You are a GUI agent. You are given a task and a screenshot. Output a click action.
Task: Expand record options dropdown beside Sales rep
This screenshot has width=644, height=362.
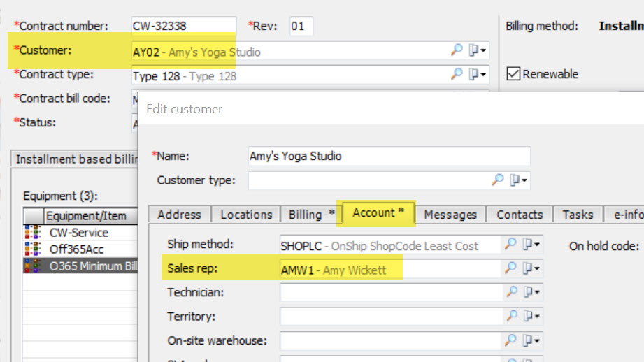(x=531, y=268)
